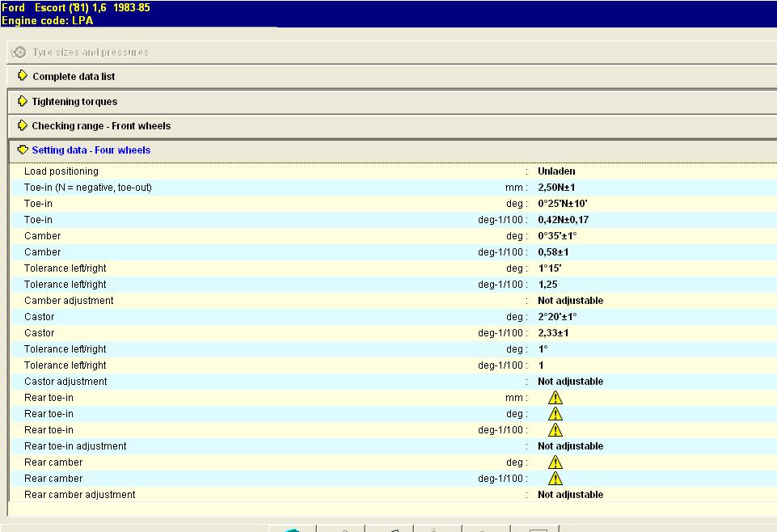The width and height of the screenshot is (777, 532).
Task: Open warning icon for Rear camber deg-1/100
Action: 555,478
